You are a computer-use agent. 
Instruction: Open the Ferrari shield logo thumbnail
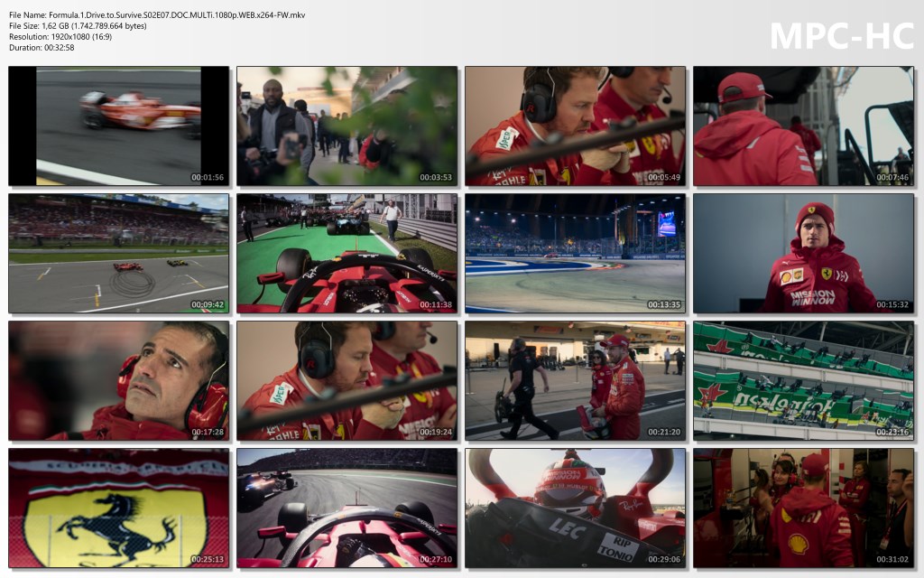[118, 508]
